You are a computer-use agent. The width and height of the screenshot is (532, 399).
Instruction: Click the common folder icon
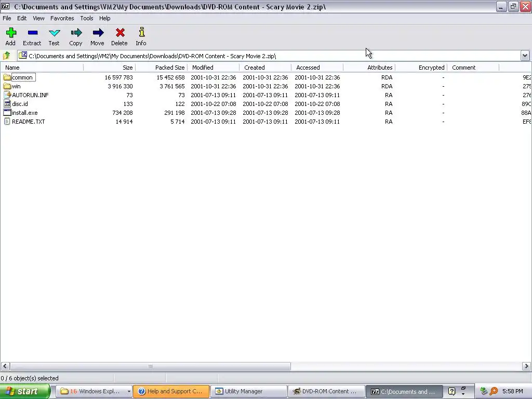(x=7, y=77)
